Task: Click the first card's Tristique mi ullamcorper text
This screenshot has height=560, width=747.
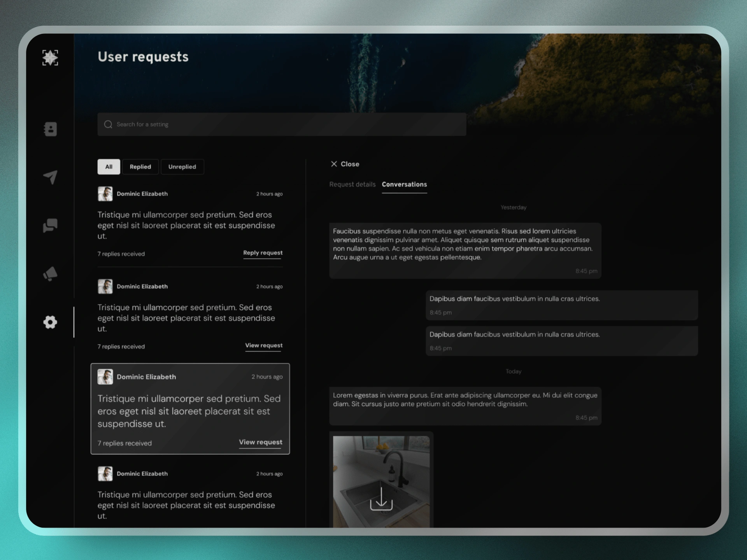Action: 186,226
